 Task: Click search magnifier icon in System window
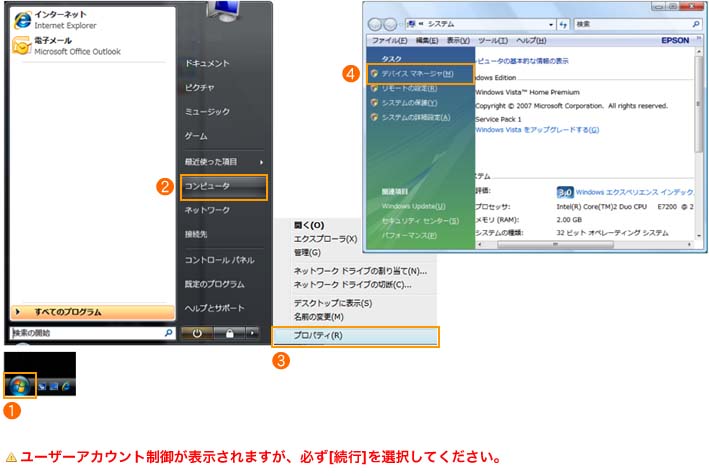click(696, 24)
